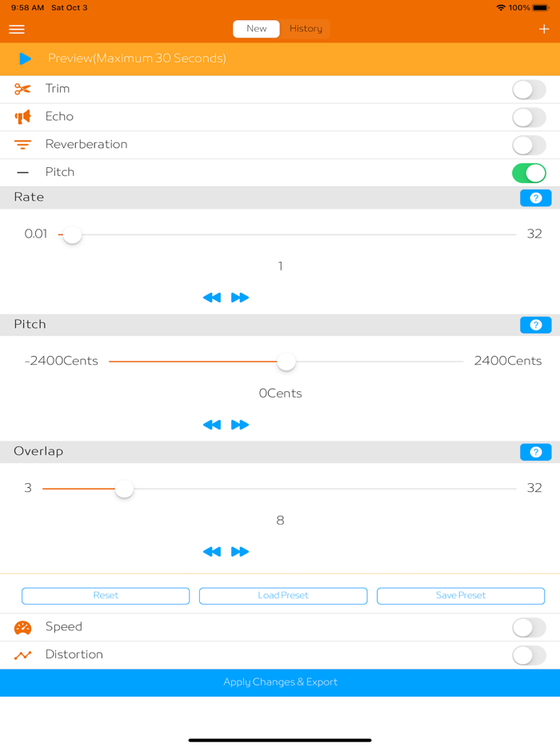Switch to the History tab
This screenshot has height=747, width=560.
coord(305,28)
